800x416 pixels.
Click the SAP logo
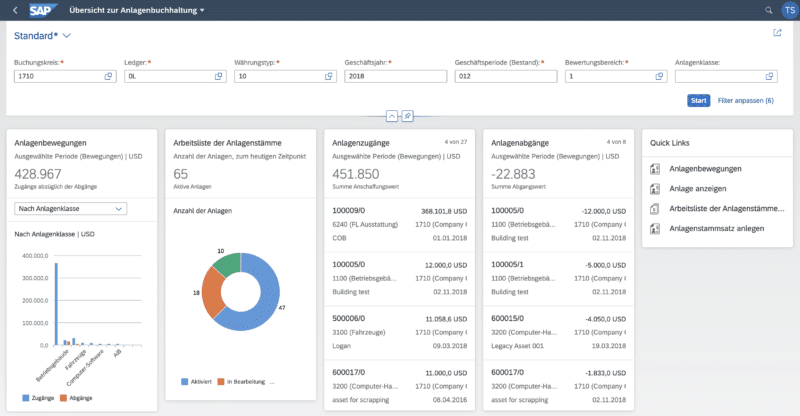(x=42, y=10)
